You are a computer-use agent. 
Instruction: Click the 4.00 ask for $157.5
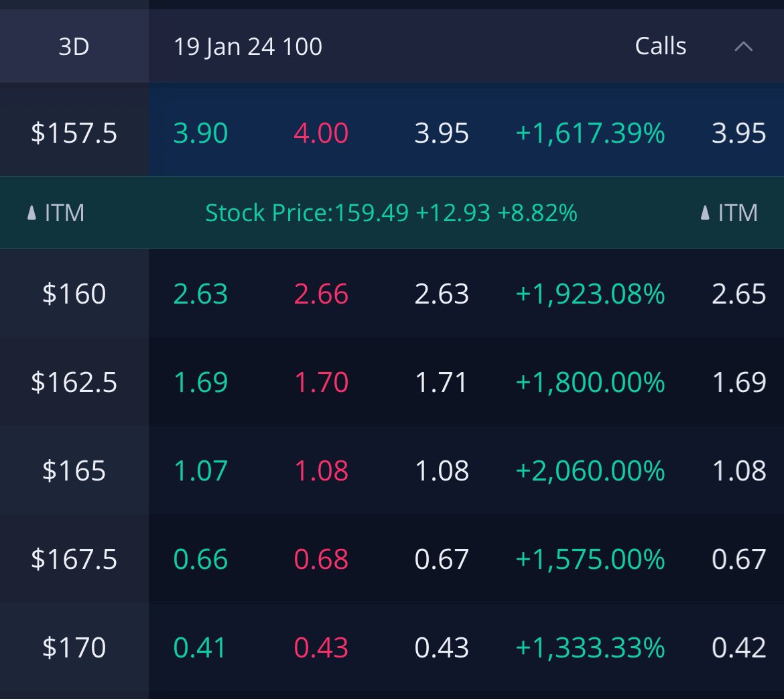pyautogui.click(x=321, y=133)
